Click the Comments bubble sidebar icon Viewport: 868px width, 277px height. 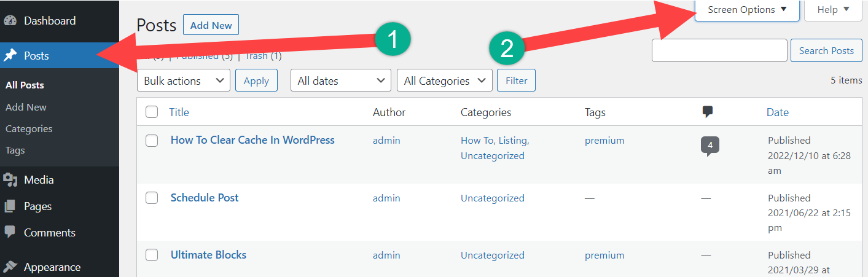coord(10,232)
